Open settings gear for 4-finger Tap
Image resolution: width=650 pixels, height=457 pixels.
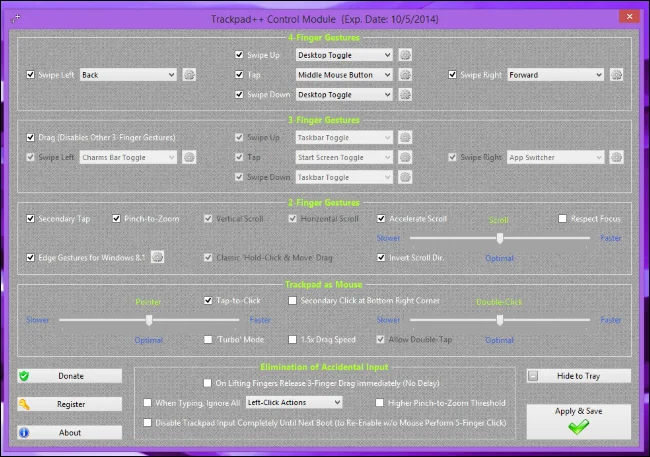405,75
